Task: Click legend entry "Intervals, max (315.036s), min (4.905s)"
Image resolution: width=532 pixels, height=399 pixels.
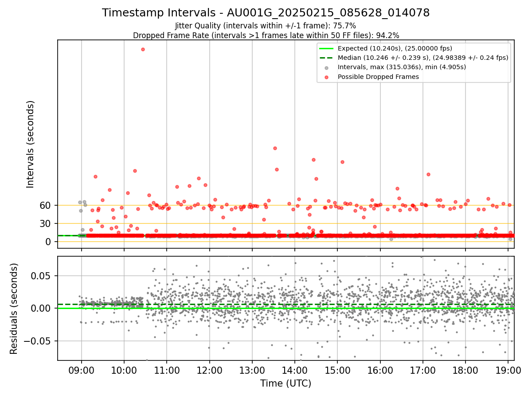Action: point(402,67)
